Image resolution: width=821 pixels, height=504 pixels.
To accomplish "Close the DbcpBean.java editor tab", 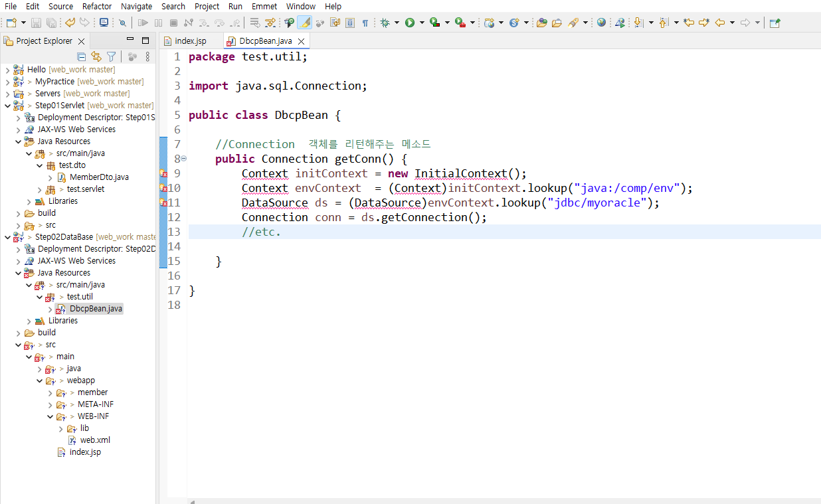I will (x=300, y=41).
